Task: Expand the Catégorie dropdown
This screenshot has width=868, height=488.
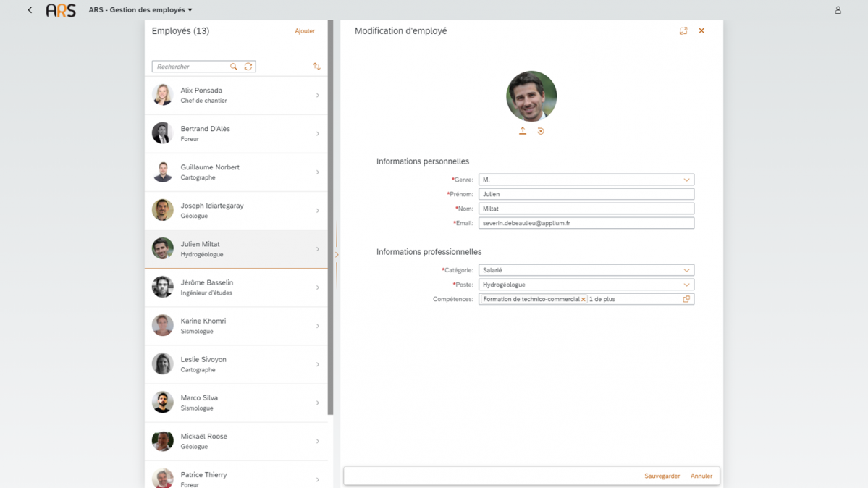Action: click(x=686, y=270)
